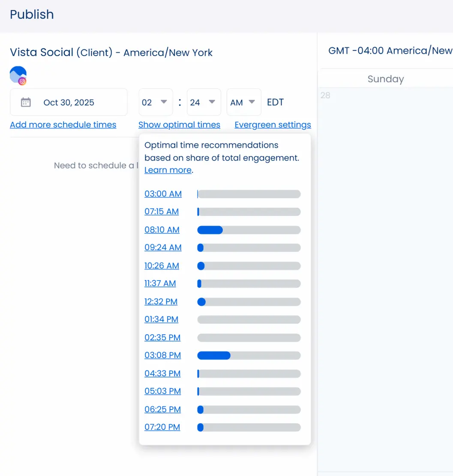Open the hour dropdown showing 02
The width and height of the screenshot is (453, 476).
156,102
